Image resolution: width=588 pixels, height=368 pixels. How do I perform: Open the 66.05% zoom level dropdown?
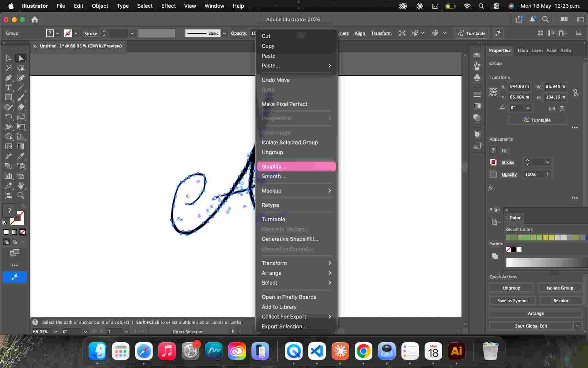(x=55, y=332)
